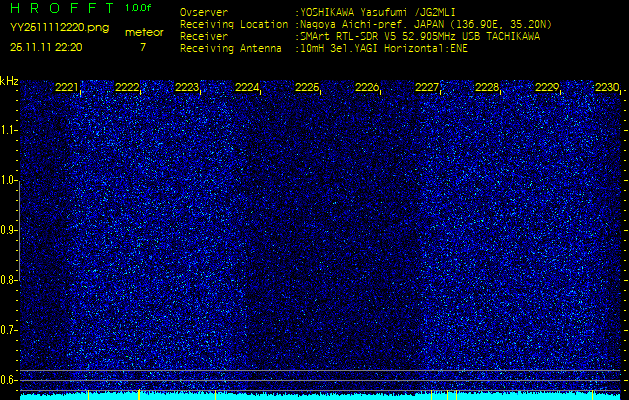The image size is (629, 400).
Task: Click the 0.6 kHz frequency label
Action: [x=7, y=380]
